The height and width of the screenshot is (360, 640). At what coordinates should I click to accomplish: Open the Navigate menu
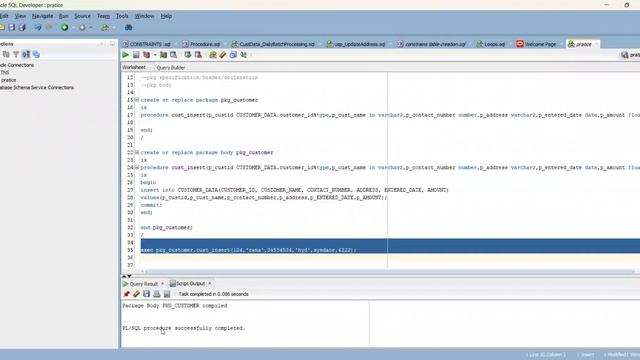(x=42, y=16)
